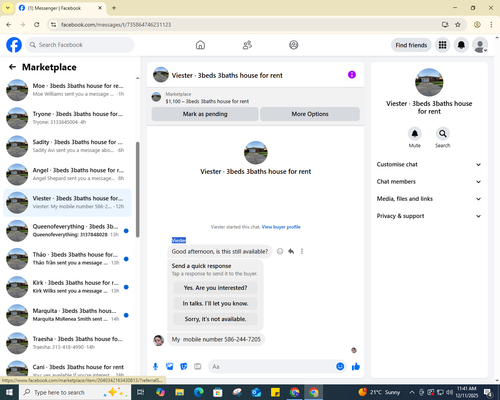This screenshot has height=400, width=500.
Task: Send a thumbs-up like
Action: click(x=356, y=367)
